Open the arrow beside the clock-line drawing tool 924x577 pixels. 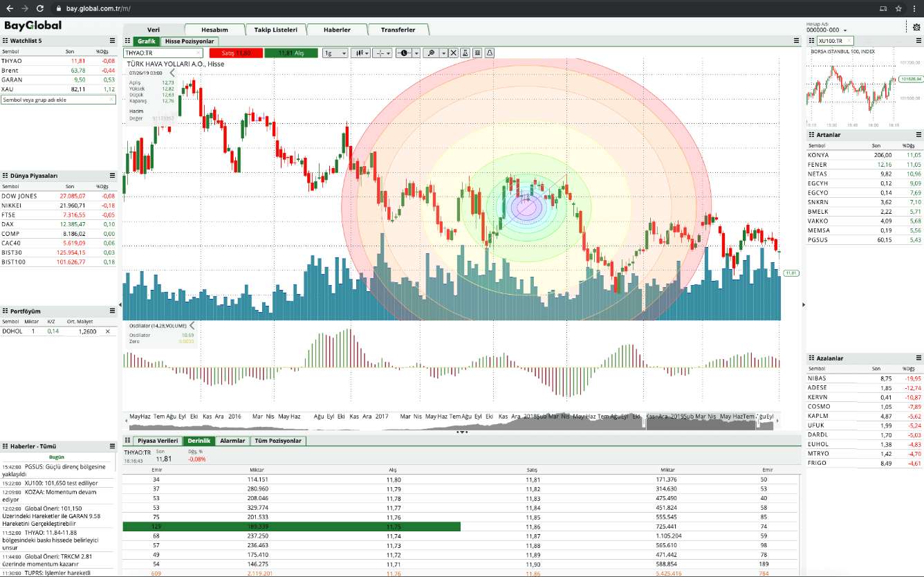(418, 53)
